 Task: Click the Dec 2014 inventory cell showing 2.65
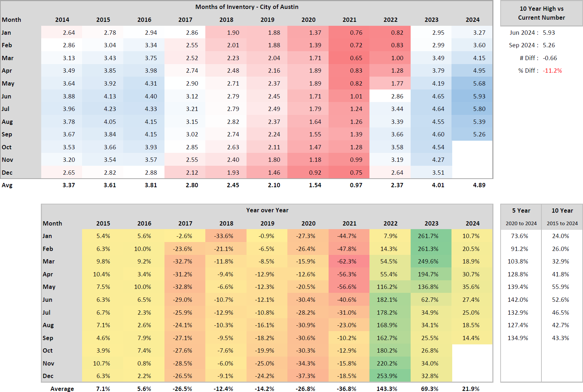pyautogui.click(x=69, y=173)
